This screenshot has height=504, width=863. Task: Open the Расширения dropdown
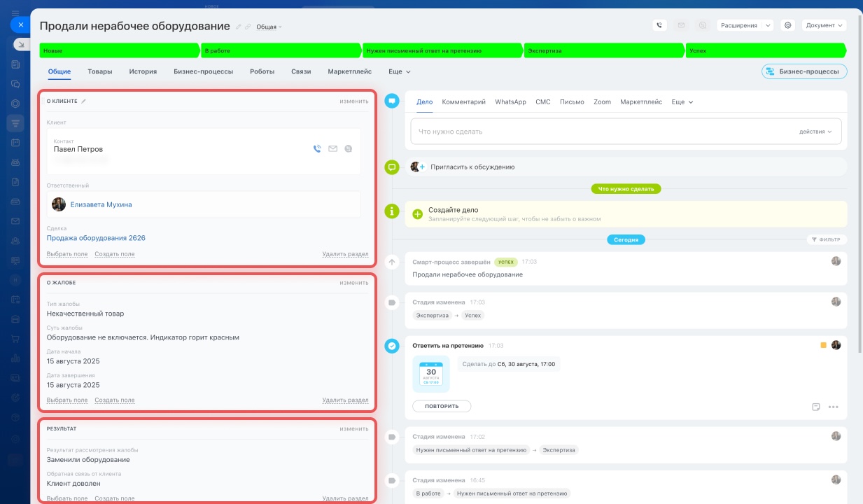pos(745,25)
